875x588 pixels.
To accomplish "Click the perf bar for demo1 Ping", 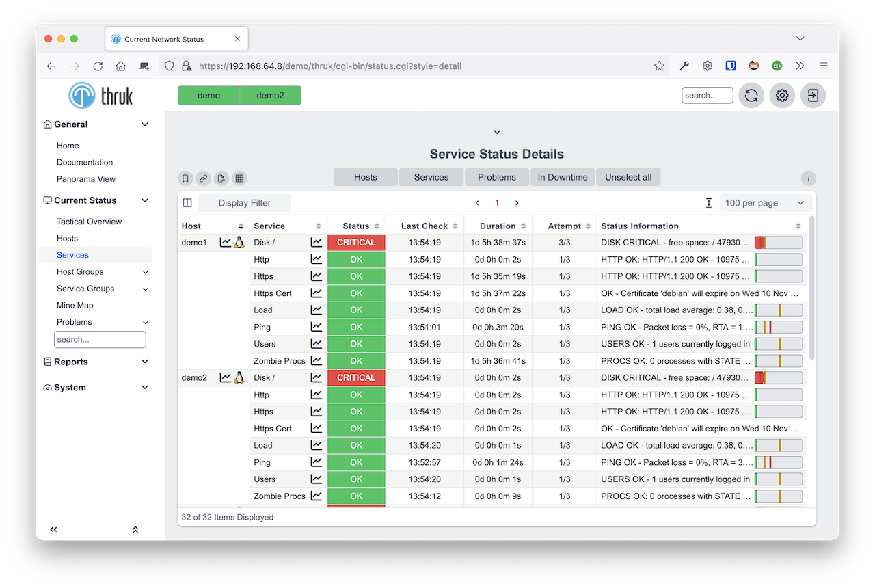I will click(x=779, y=327).
